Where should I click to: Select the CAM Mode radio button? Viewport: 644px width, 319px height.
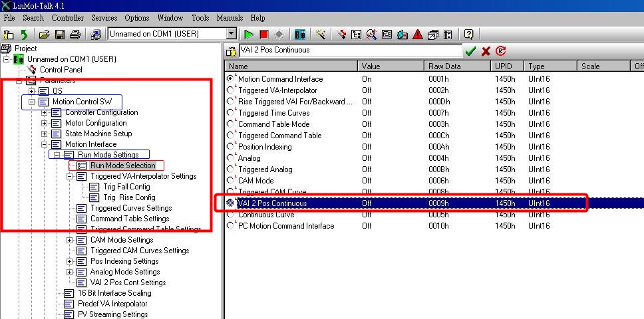pos(230,180)
